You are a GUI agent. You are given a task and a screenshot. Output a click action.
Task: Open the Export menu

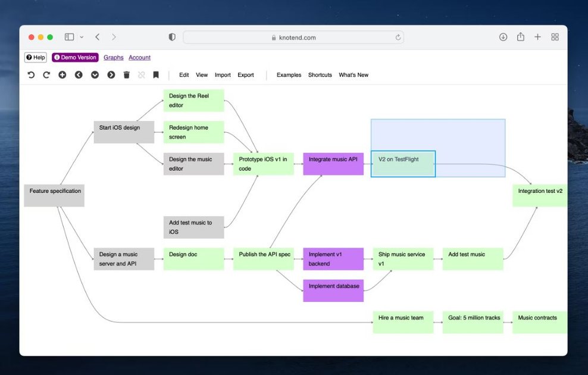(245, 75)
